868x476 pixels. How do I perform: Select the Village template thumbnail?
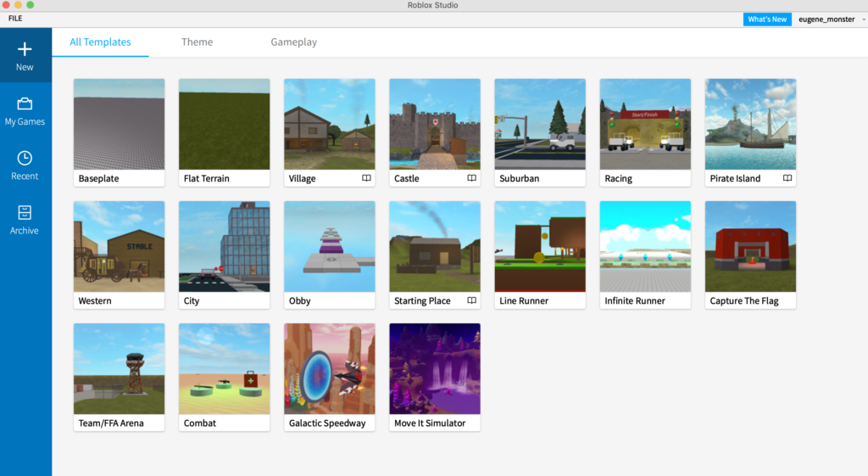point(330,124)
